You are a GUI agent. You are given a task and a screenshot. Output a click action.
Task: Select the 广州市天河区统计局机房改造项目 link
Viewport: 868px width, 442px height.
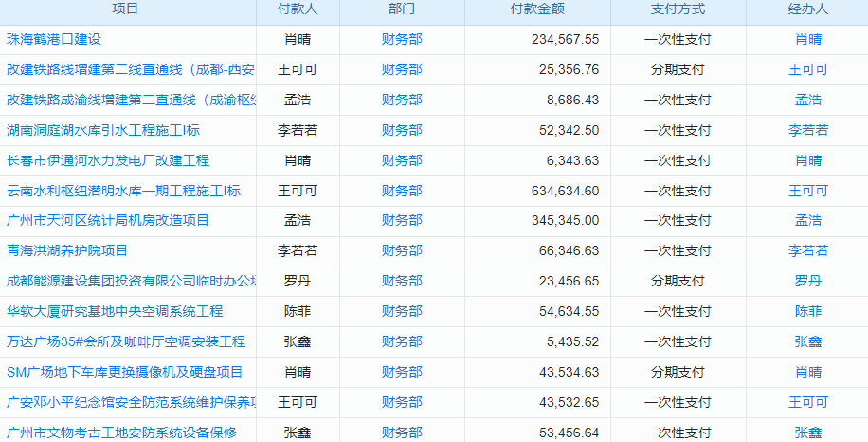point(108,220)
